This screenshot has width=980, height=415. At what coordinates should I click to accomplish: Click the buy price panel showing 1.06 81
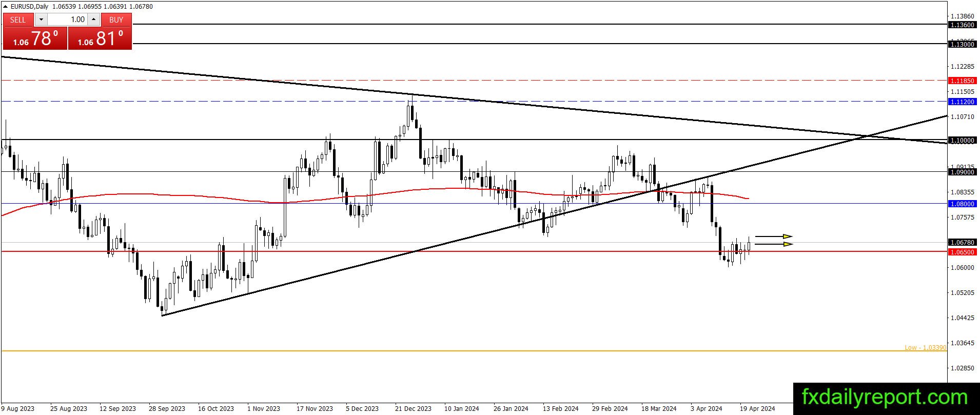pos(100,38)
